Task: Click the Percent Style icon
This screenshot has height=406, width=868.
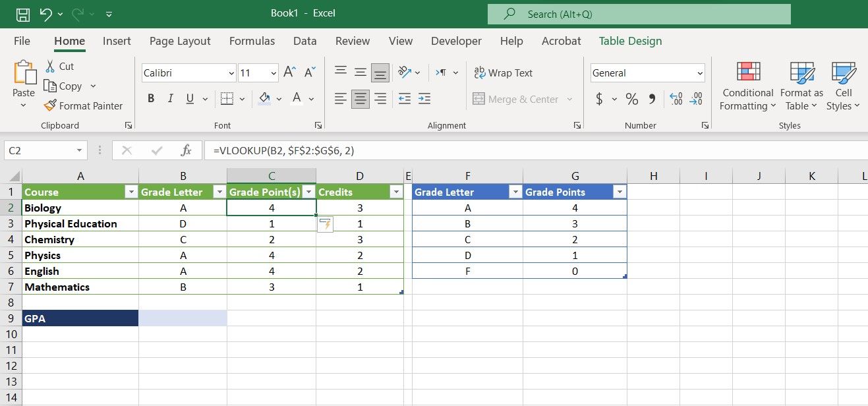Action: 631,99
